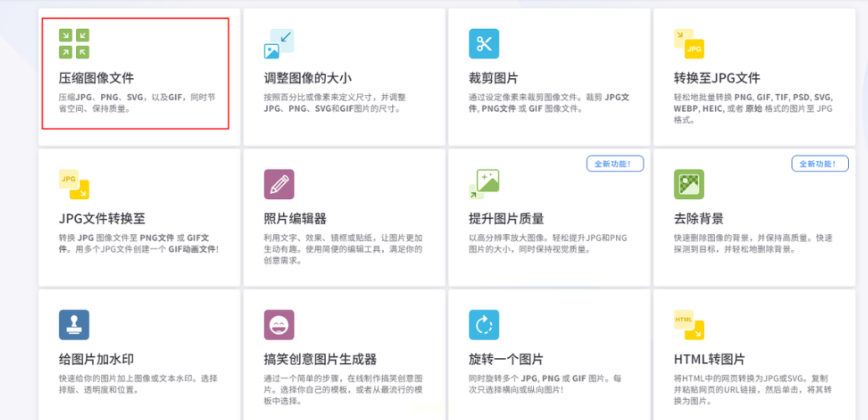The image size is (868, 420).
Task: Open the 调整图像的大小 title link
Action: [308, 78]
